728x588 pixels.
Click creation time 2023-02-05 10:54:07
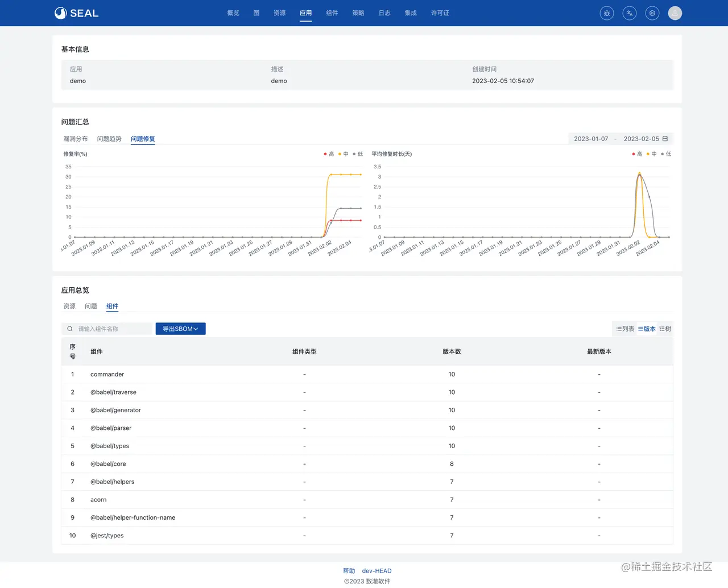pos(503,81)
